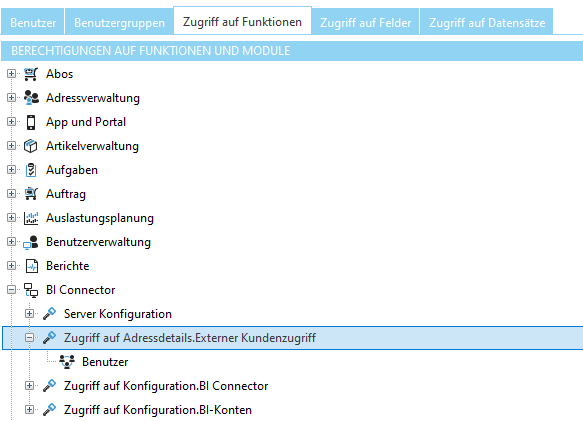Expand the Server Konfiguration node
The image size is (583, 421).
pos(29,314)
